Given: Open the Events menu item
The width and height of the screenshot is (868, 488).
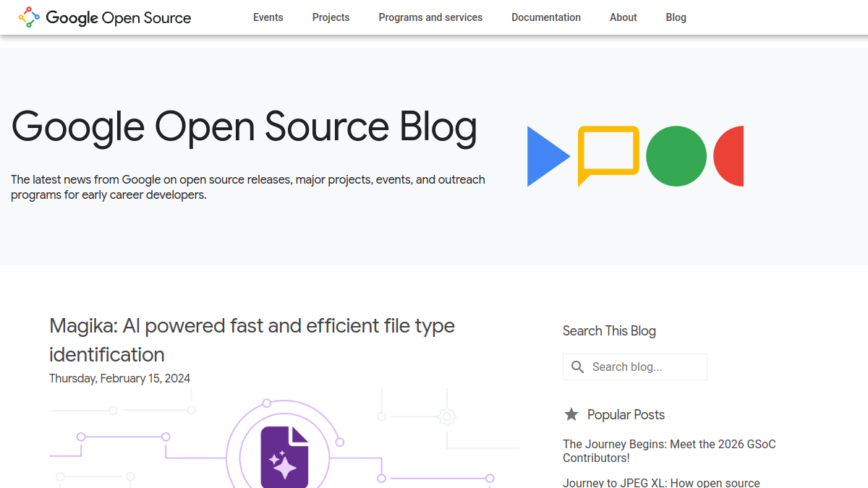Looking at the screenshot, I should [268, 17].
